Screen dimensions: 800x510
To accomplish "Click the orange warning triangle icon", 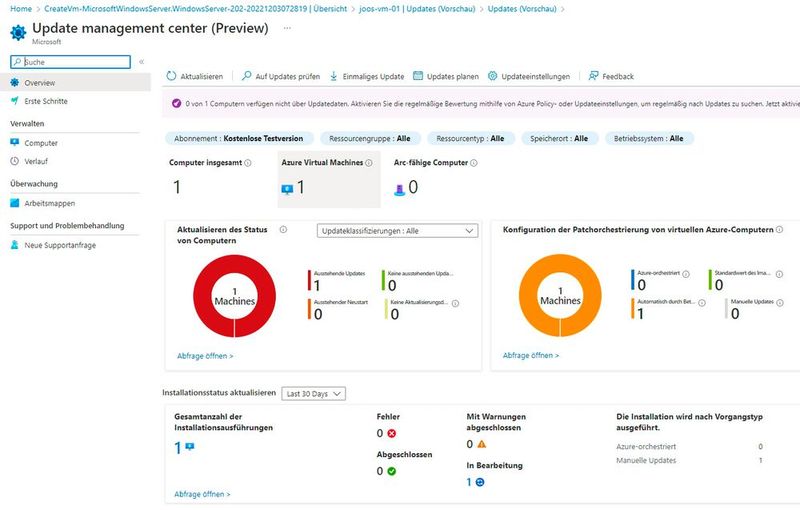I will pyautogui.click(x=481, y=444).
